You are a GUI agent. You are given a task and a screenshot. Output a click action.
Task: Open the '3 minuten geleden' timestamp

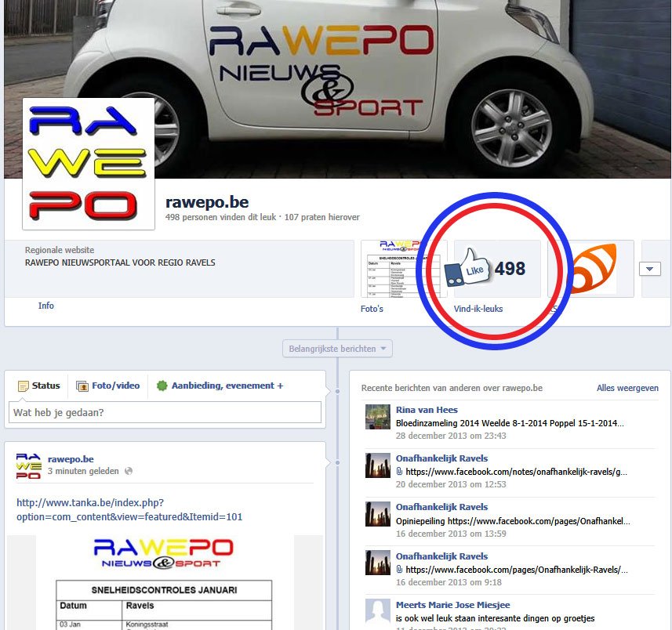pos(83,471)
